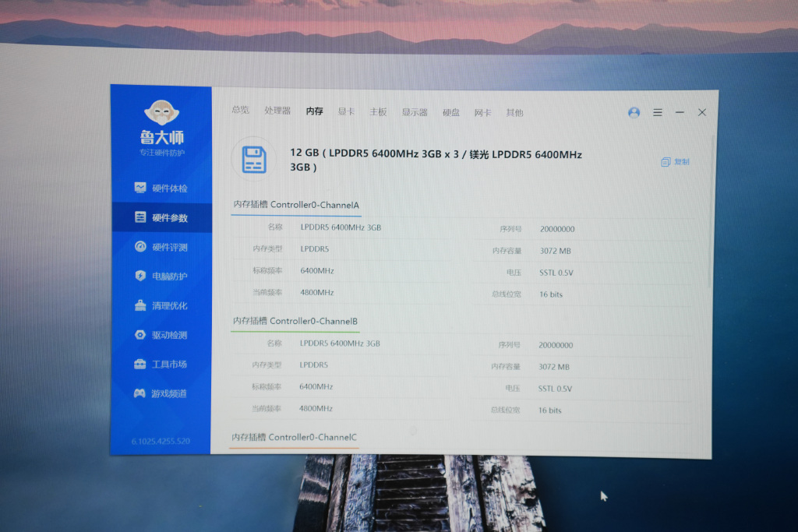Click ChannelB rated frequency 6400MHz
The height and width of the screenshot is (532, 798).
(x=316, y=386)
